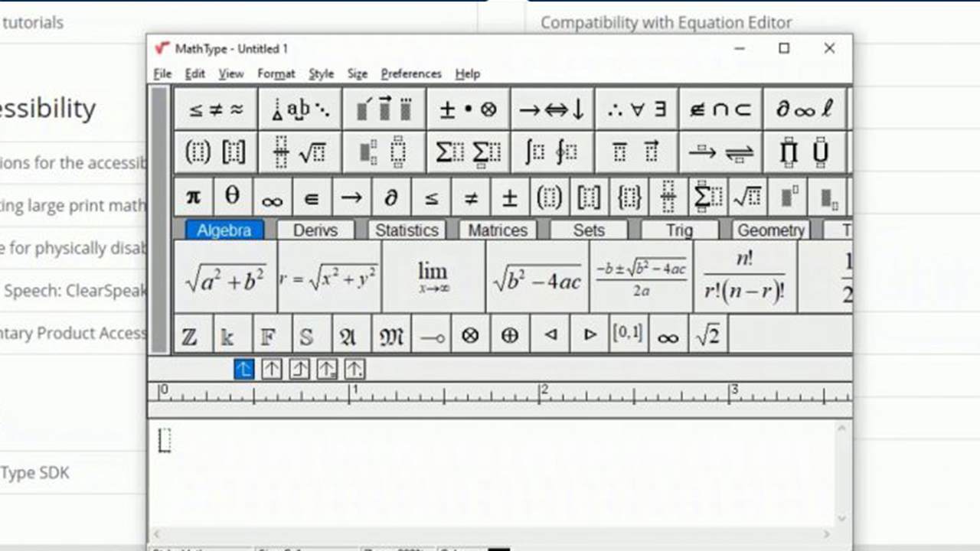Open the Style menu
Image resolution: width=980 pixels, height=551 pixels.
[322, 74]
